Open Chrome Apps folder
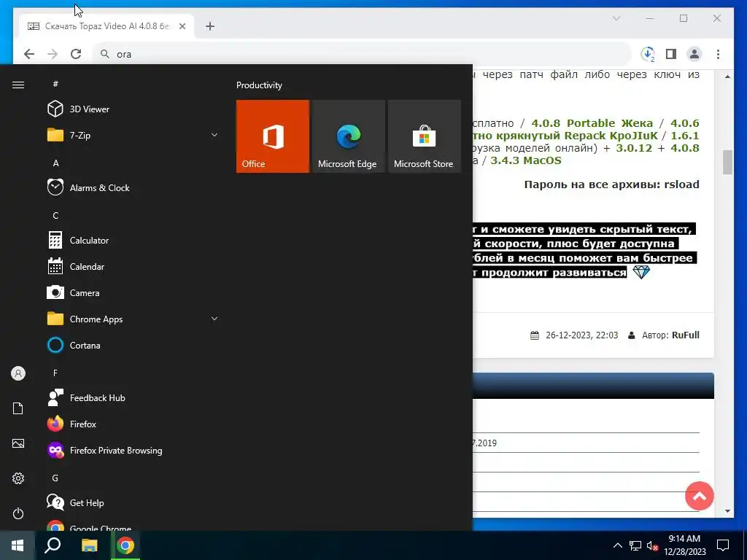 click(133, 319)
